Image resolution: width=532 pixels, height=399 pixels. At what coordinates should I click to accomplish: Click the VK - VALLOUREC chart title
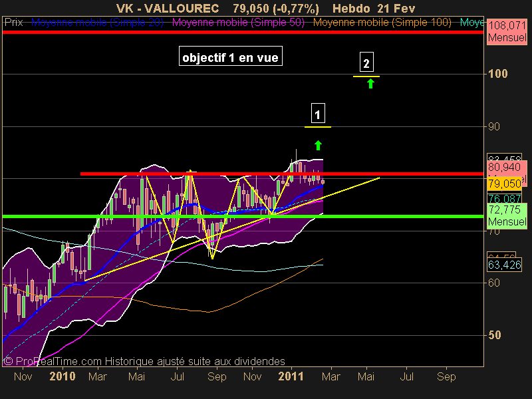[168, 8]
